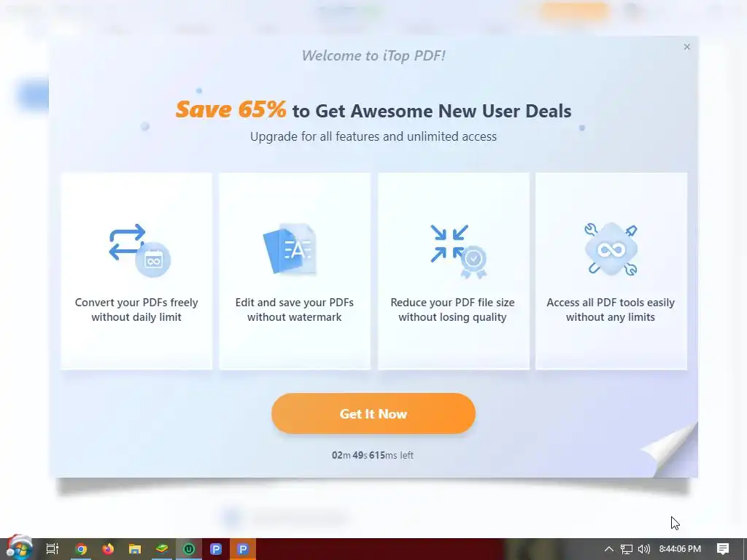
Task: Select the Edit and save your PDFs text
Action: [295, 309]
